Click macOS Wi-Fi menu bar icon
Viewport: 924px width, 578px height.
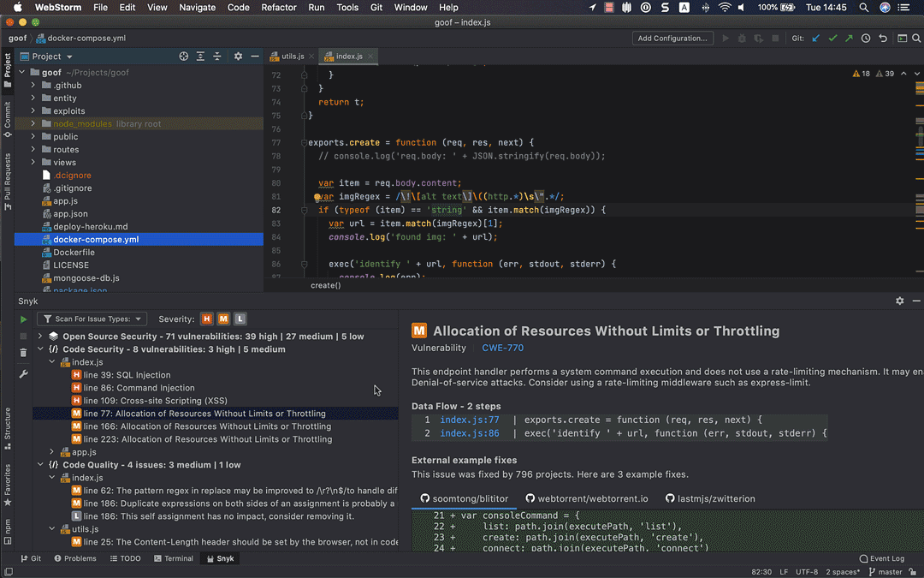(x=725, y=8)
